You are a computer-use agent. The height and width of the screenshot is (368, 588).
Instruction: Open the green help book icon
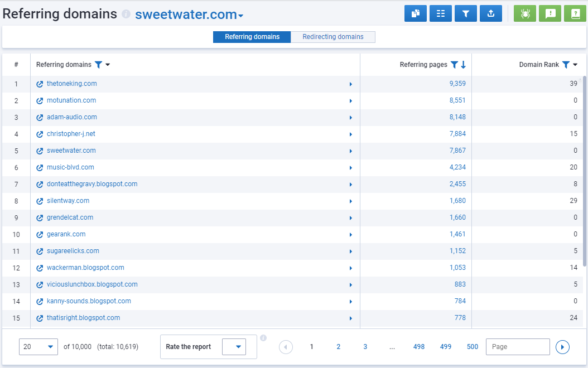(x=575, y=14)
